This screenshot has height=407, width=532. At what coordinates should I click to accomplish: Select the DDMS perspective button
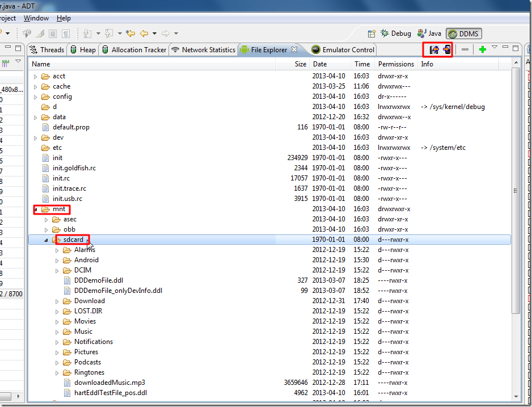463,33
